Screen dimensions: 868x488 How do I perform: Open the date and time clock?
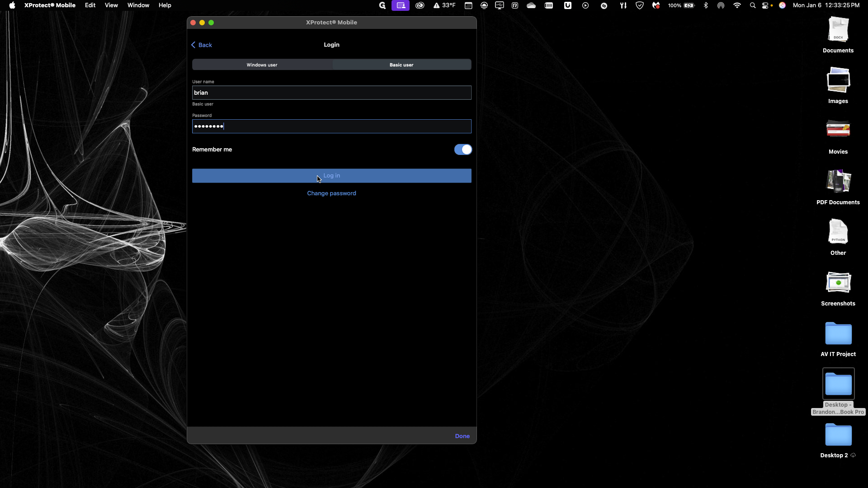tap(826, 5)
